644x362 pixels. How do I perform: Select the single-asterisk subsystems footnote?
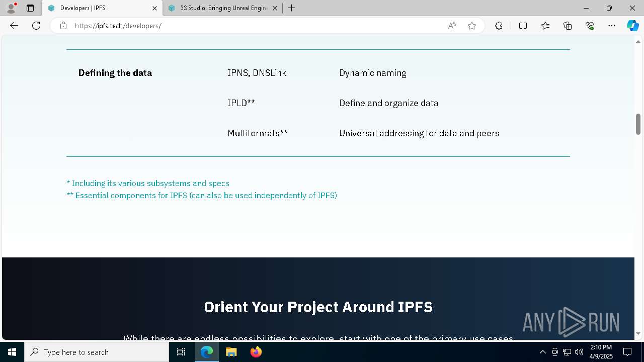pos(148,184)
